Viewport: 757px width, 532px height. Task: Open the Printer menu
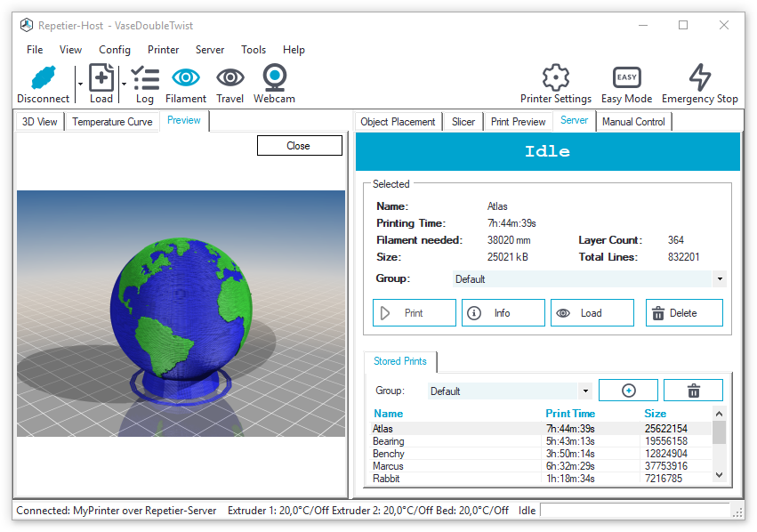tap(163, 50)
